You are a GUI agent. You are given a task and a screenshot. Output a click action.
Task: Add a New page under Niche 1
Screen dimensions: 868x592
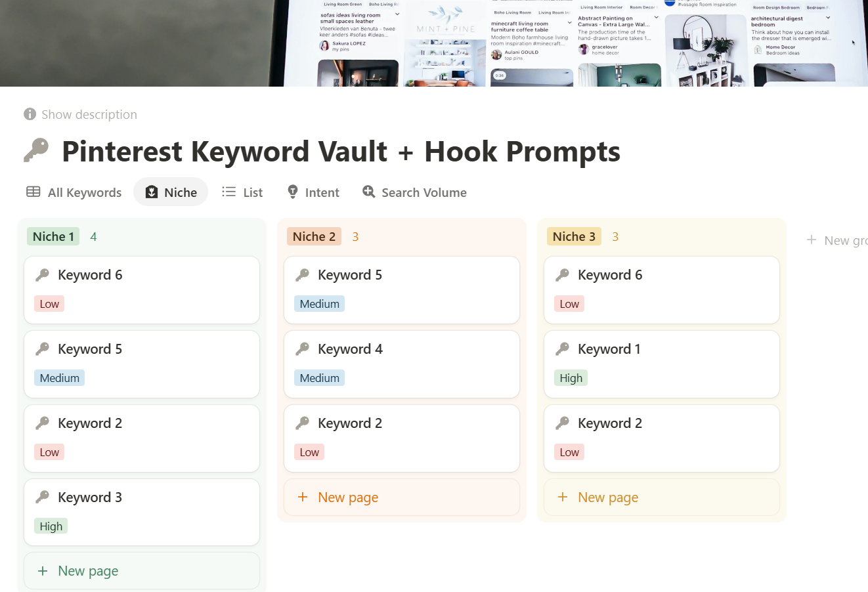87,571
